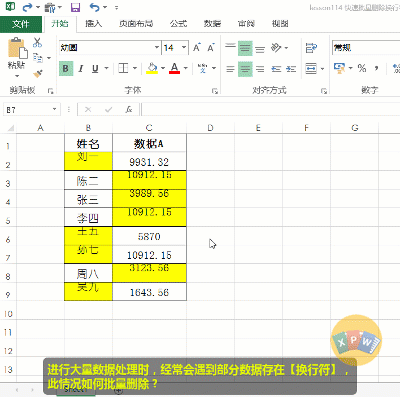Click into the formula bar input
The image size is (400, 397).
coord(271,109)
